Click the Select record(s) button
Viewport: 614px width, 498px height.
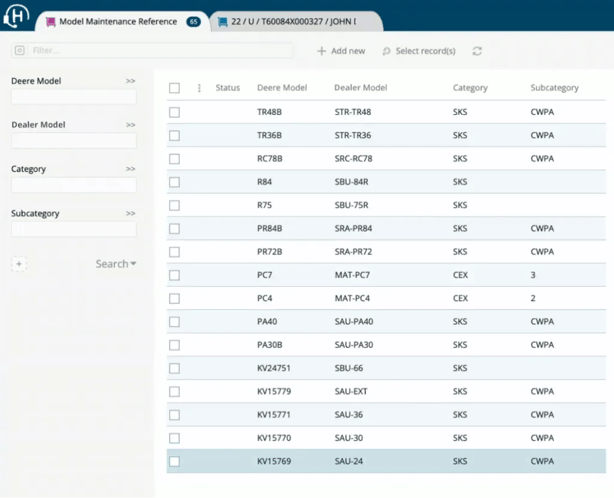pos(419,51)
